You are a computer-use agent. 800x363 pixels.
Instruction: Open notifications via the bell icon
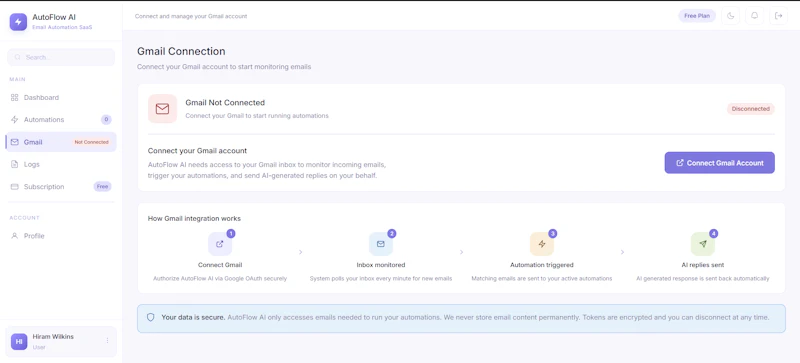point(754,16)
